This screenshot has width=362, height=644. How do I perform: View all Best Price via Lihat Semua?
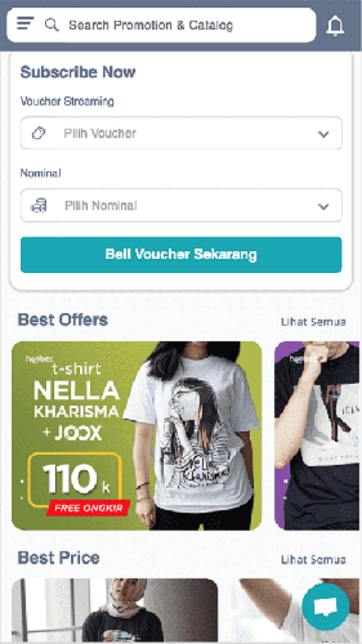coord(313,560)
